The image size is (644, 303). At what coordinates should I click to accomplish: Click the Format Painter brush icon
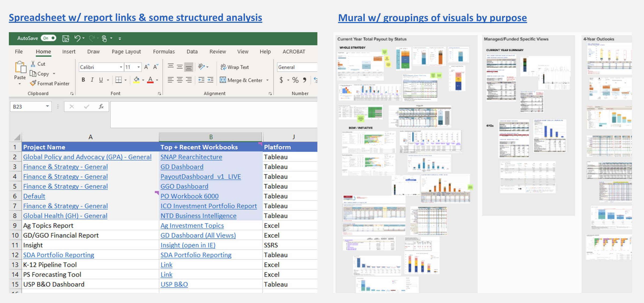(x=33, y=83)
